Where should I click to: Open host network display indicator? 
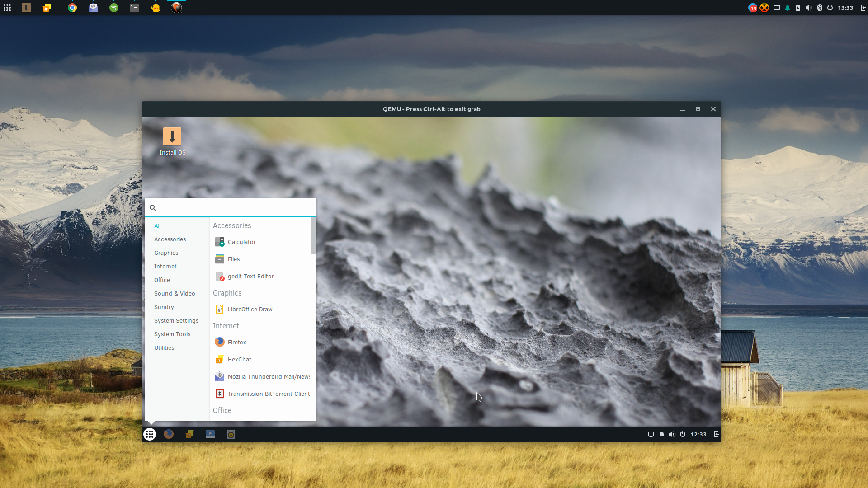(x=777, y=8)
